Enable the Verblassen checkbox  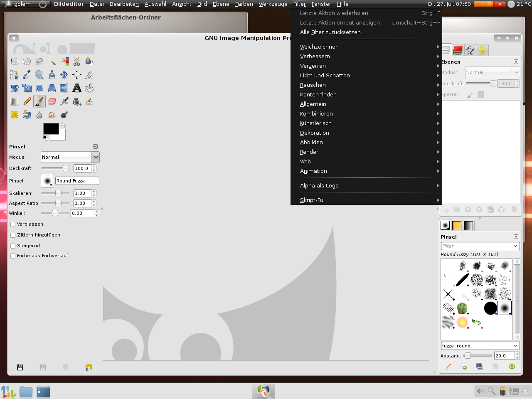coord(13,224)
